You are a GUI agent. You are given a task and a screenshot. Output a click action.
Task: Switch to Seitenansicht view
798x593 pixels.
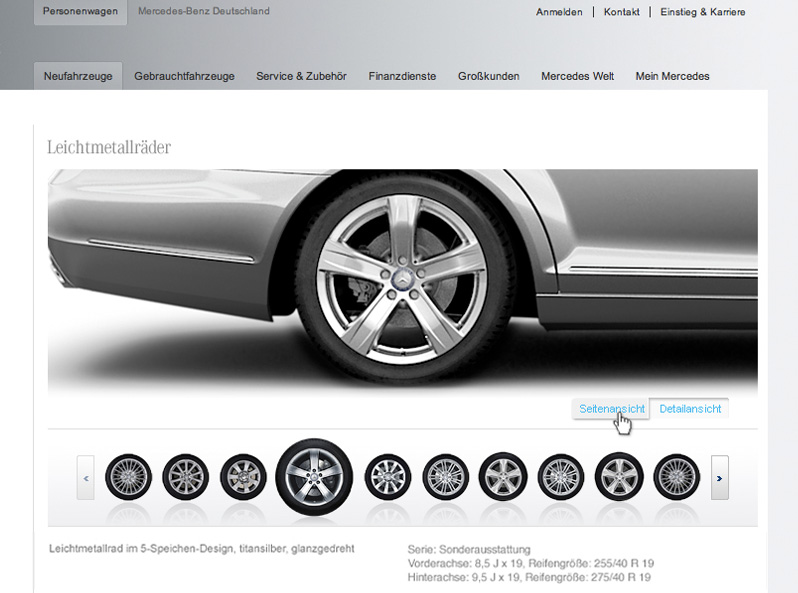(x=611, y=409)
